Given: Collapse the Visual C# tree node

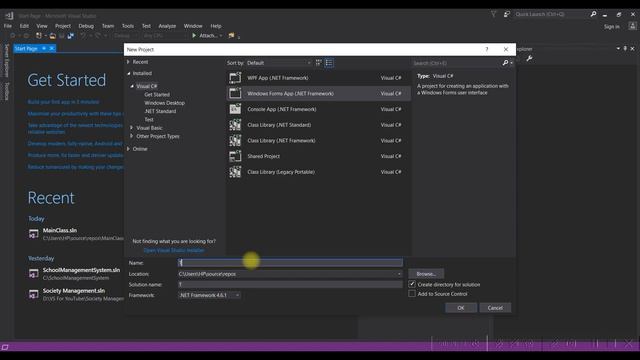Looking at the screenshot, I should (x=132, y=86).
